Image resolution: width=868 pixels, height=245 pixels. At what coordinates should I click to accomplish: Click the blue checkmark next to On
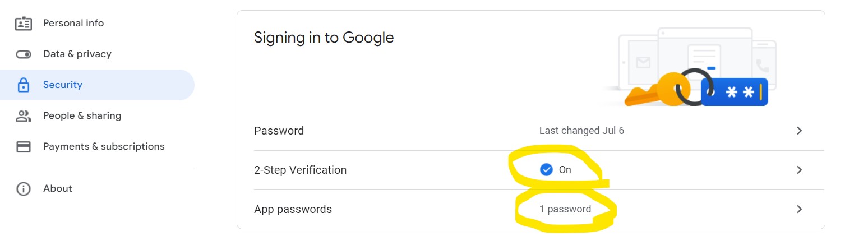(546, 169)
